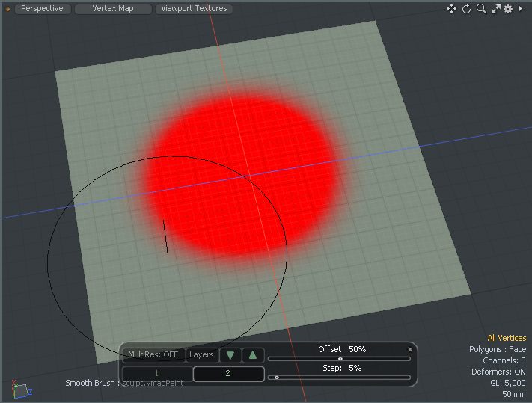Select level 1 in the sculpt panel
The image size is (532, 403).
(157, 374)
